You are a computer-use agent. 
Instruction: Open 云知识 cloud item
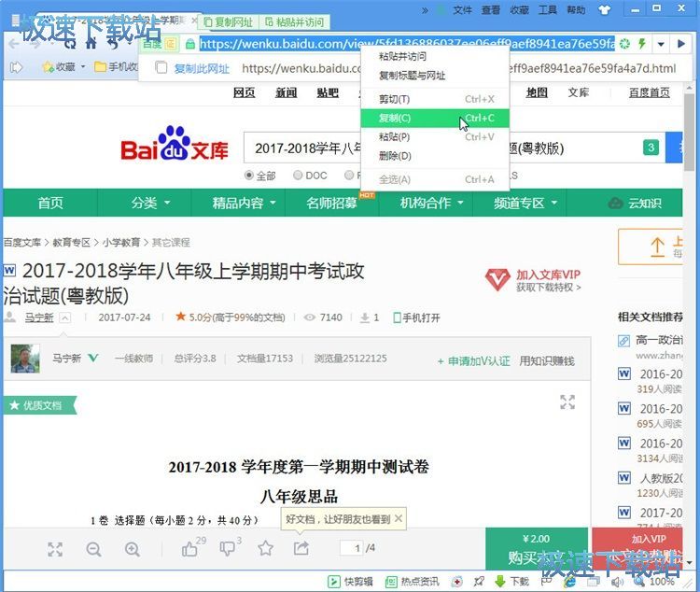pos(635,204)
